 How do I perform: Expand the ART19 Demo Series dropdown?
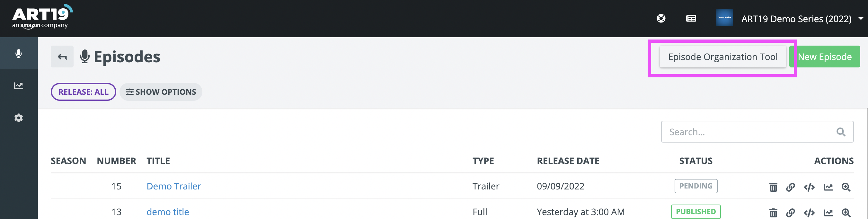click(x=861, y=19)
